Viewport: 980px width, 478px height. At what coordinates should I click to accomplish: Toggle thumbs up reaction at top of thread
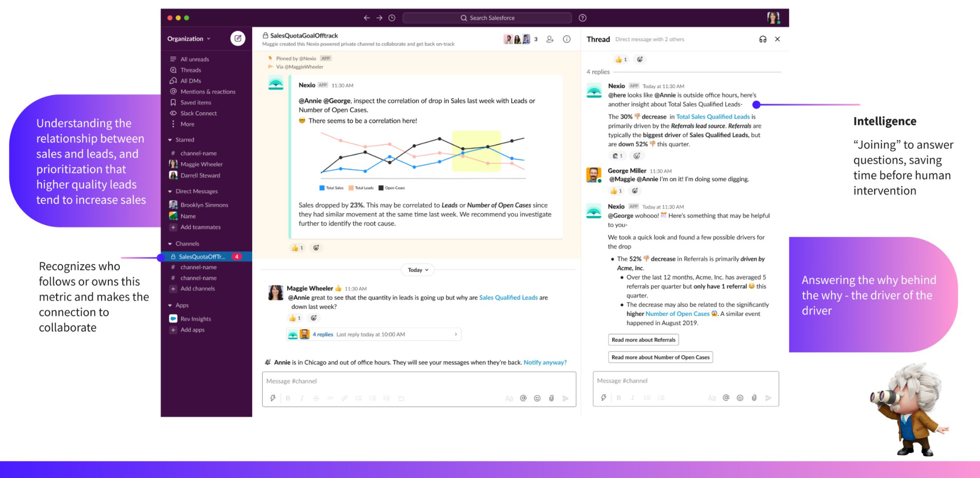click(621, 59)
